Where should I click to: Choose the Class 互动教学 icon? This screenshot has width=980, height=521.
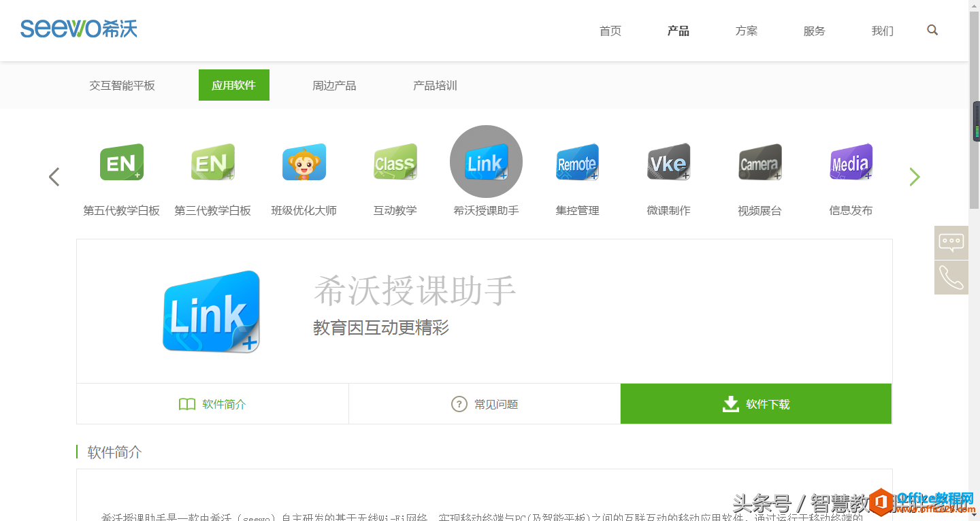click(395, 162)
